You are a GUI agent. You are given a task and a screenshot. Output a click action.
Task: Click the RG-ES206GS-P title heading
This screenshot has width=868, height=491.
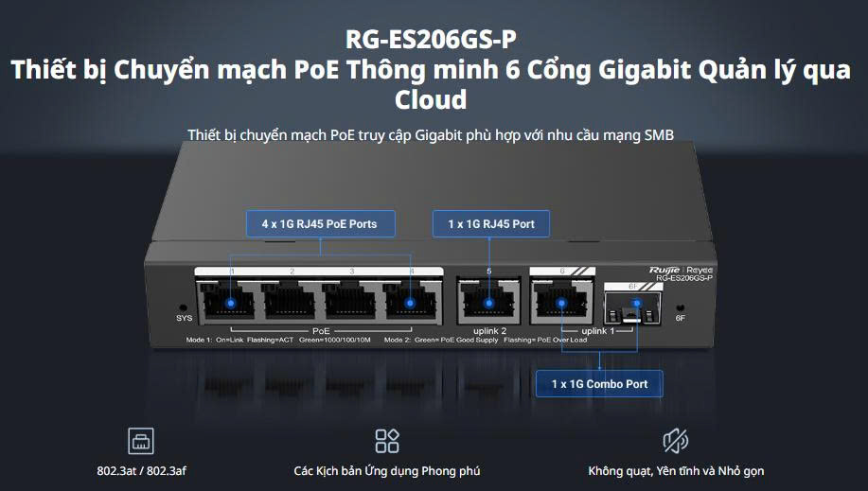431,39
